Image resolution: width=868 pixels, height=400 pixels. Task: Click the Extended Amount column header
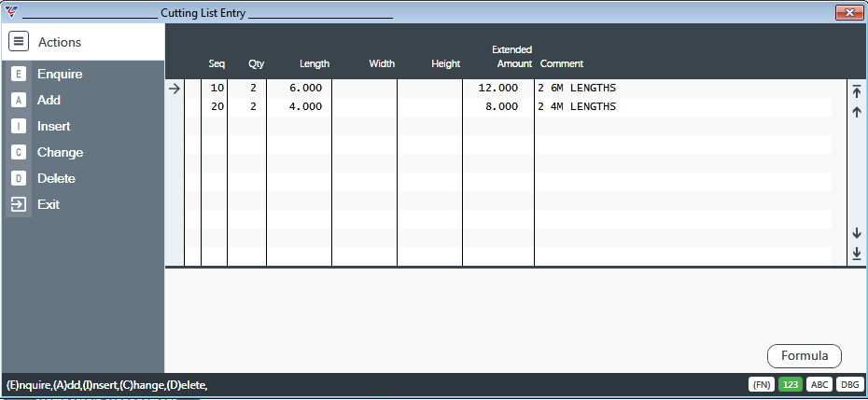click(x=512, y=57)
